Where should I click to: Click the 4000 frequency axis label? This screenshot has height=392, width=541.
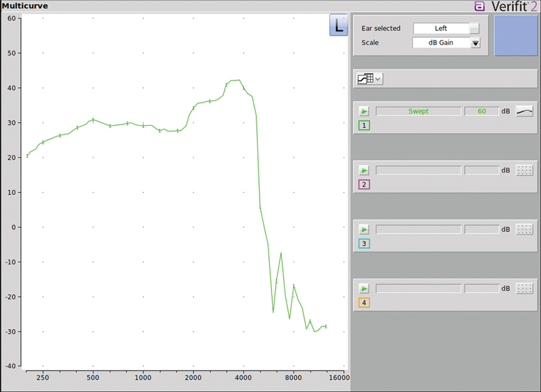point(243,378)
